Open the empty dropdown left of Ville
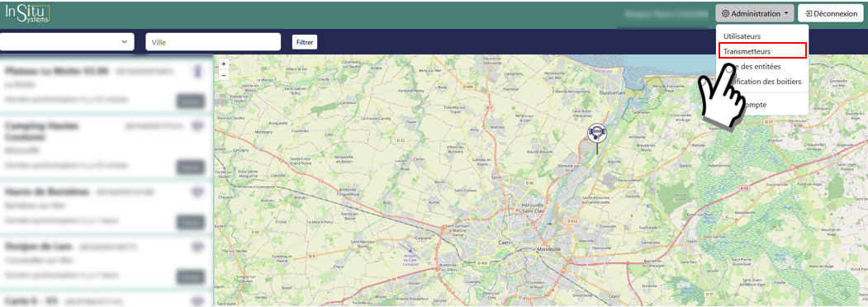The image size is (868, 307). click(x=67, y=41)
